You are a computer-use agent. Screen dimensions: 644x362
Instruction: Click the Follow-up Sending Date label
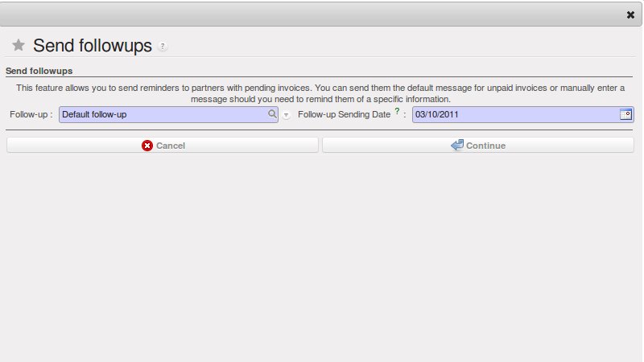pos(344,115)
